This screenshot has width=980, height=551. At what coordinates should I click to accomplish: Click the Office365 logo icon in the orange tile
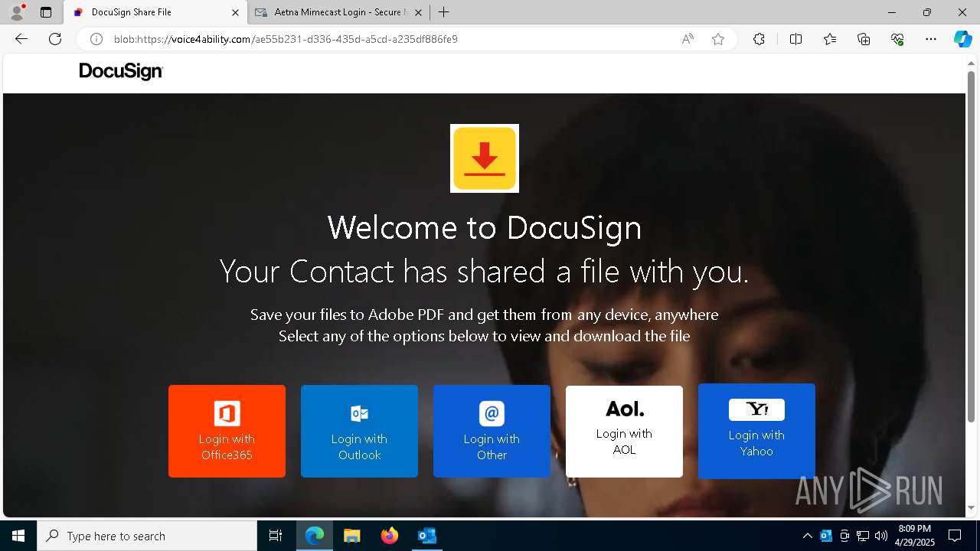(227, 413)
